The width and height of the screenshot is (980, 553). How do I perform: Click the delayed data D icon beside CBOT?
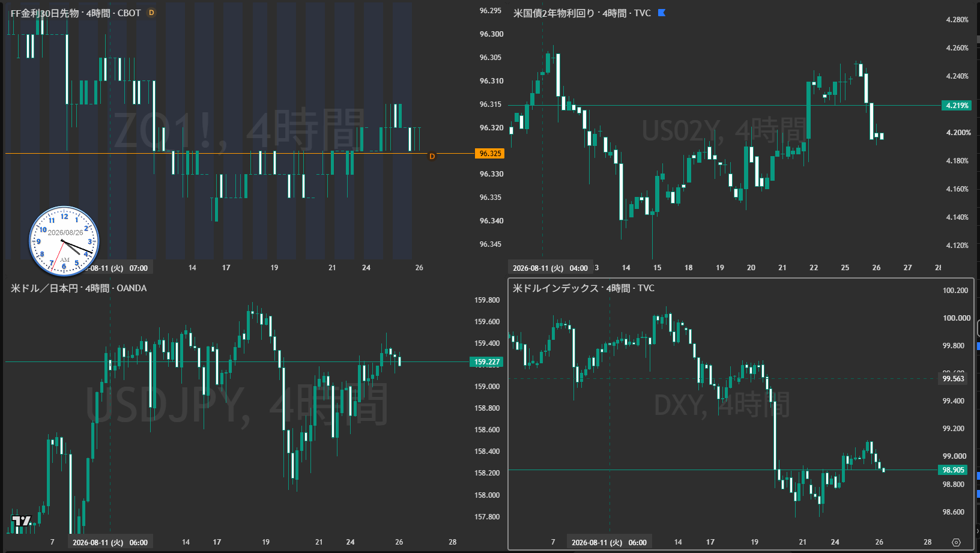point(151,13)
